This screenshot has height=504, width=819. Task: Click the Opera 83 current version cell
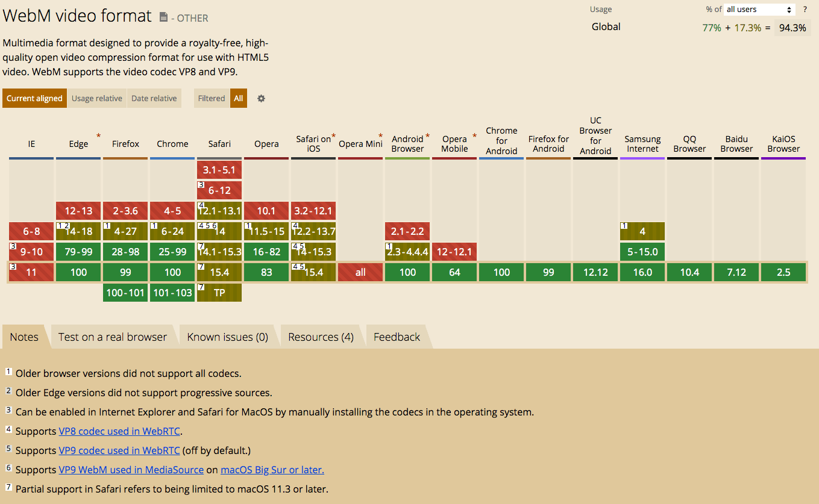coord(266,272)
